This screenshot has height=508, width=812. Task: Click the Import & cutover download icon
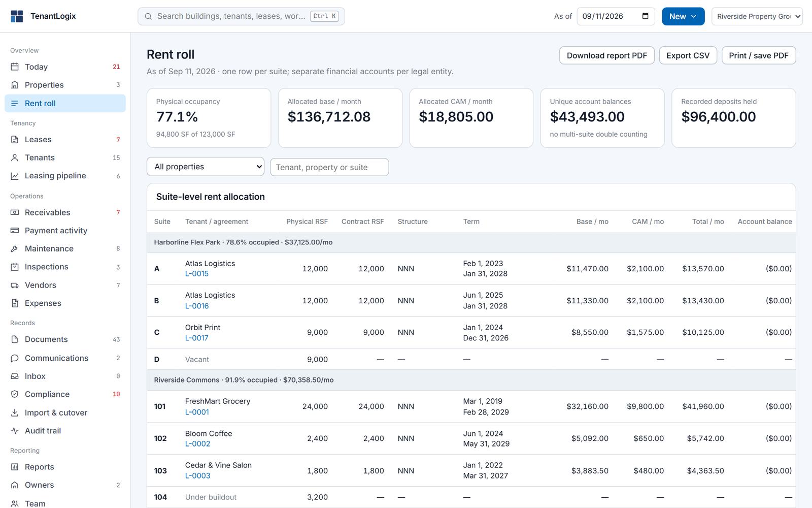(x=15, y=412)
